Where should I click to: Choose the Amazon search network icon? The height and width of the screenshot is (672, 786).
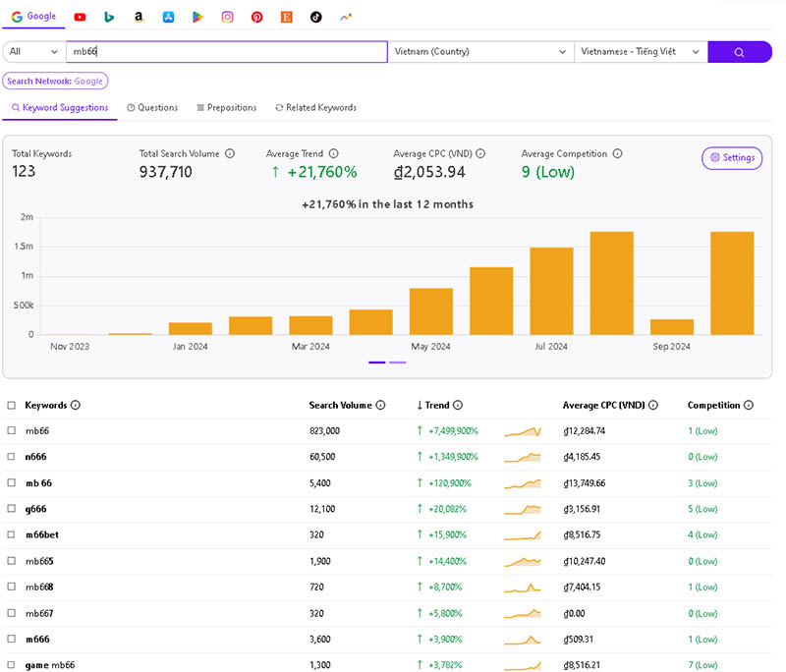(139, 17)
